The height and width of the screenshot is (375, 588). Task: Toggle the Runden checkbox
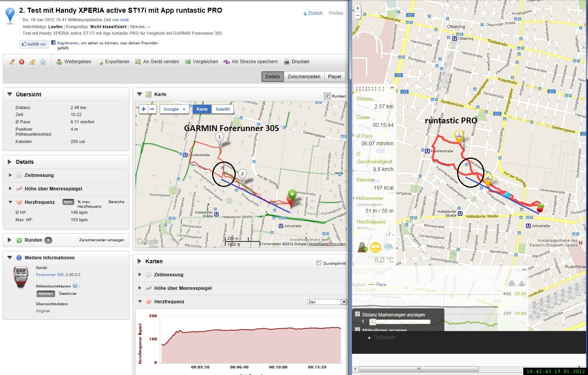tap(327, 96)
